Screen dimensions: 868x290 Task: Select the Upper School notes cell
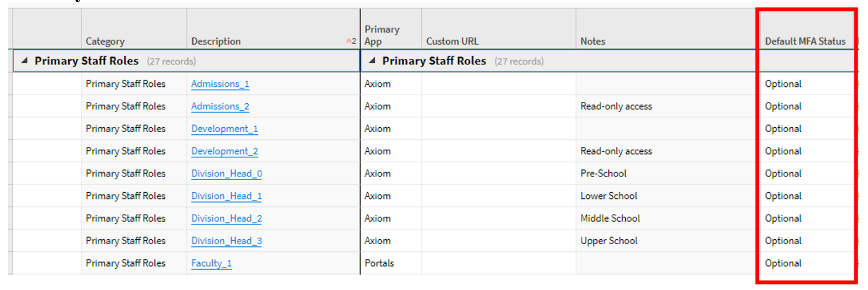pos(608,241)
